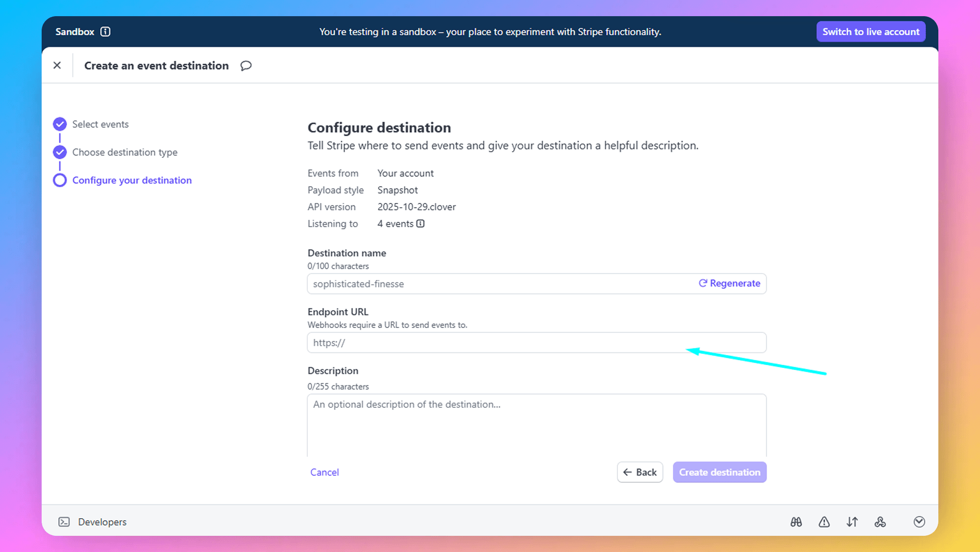Click the up-down arrows logs icon
This screenshot has height=552, width=980.
(x=852, y=522)
